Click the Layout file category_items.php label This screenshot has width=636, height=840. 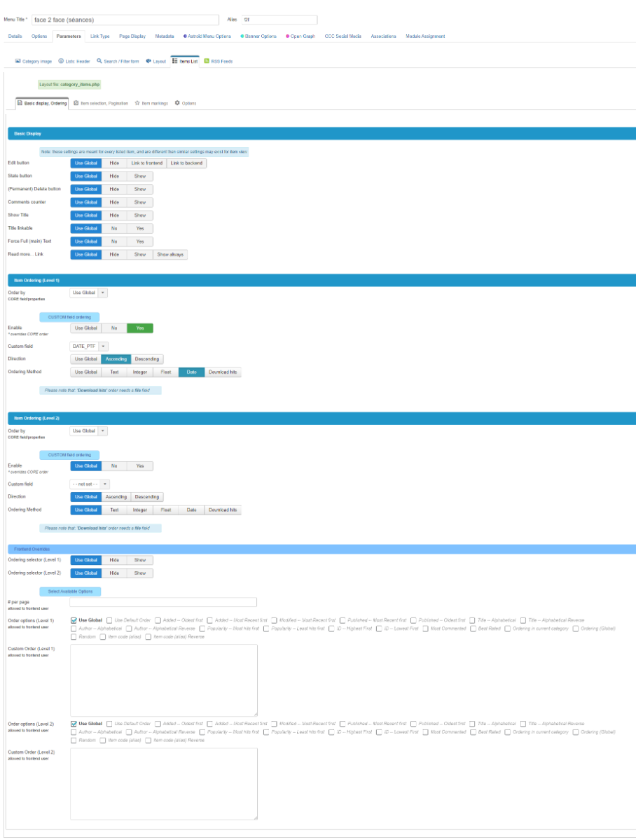tap(70, 84)
